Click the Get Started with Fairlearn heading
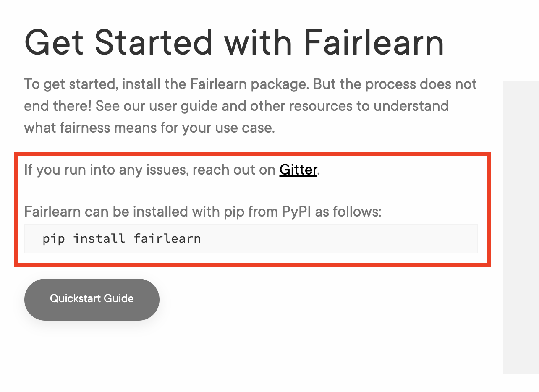The width and height of the screenshot is (539, 392). coord(234,41)
